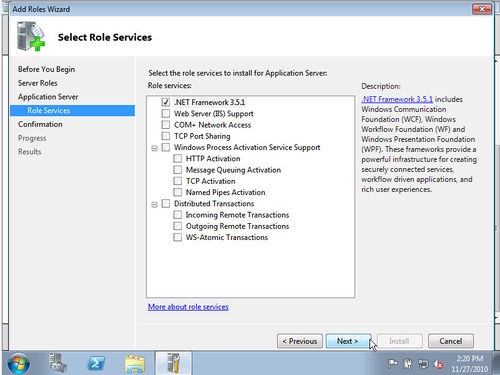Tick TCP Port Sharing checkbox
Image resolution: width=500 pixels, height=375 pixels.
click(166, 136)
